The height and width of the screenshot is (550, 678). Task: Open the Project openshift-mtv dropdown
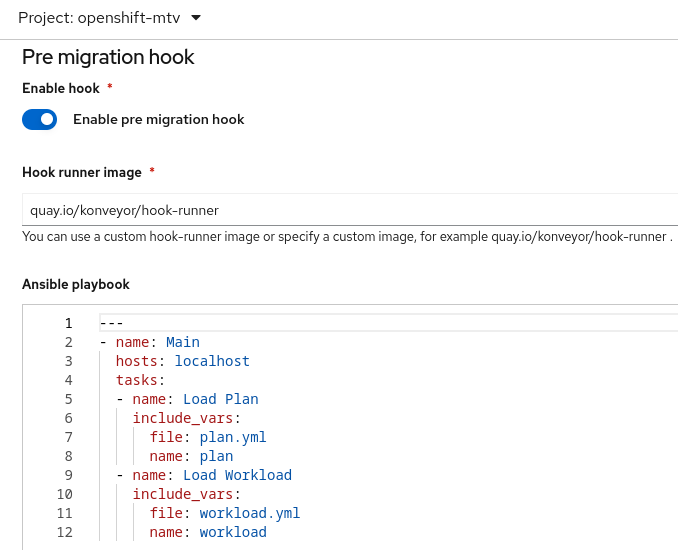pos(109,18)
